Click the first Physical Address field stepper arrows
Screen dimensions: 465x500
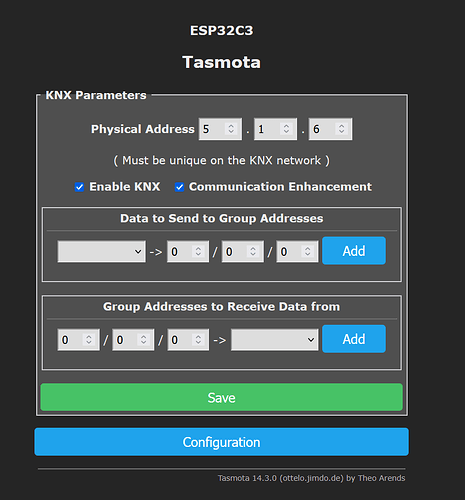[231, 129]
